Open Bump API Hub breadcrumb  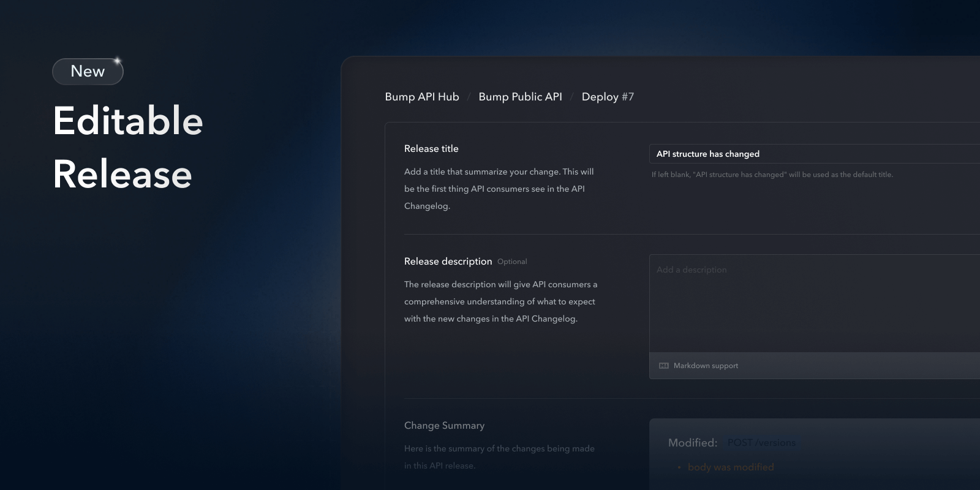pyautogui.click(x=421, y=97)
